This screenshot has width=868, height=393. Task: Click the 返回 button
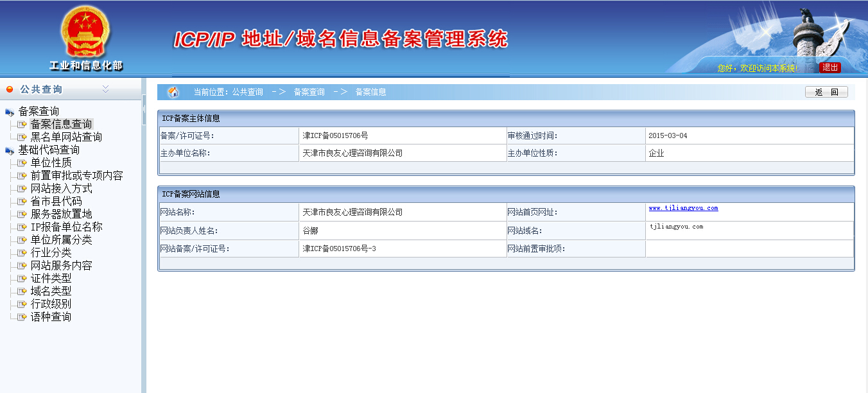[826, 92]
